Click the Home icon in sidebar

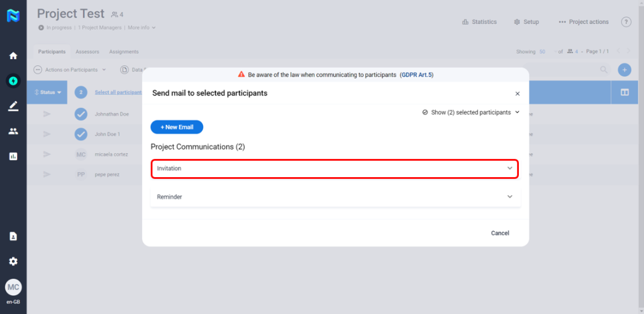click(x=13, y=55)
